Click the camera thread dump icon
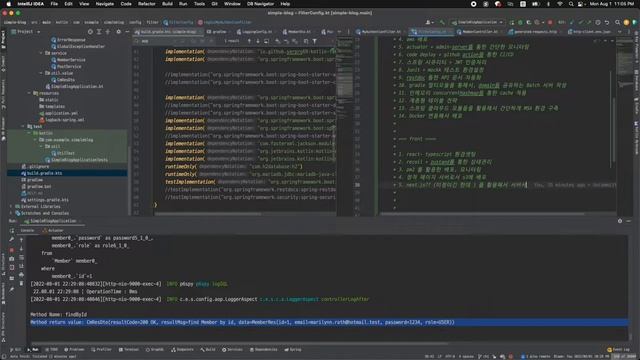This screenshot has height=360, width=640. 11,259
